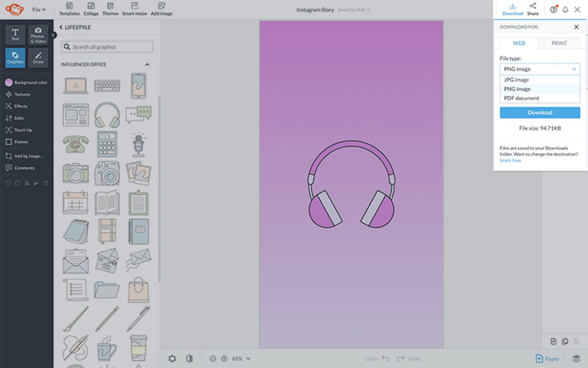Choose JPG image from file type list

[516, 80]
